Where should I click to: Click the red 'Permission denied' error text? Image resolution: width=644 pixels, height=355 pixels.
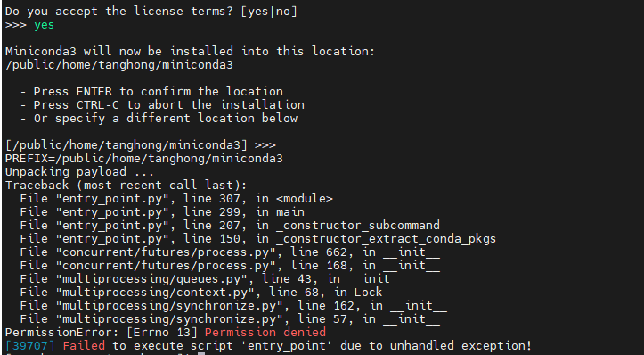[265, 332]
